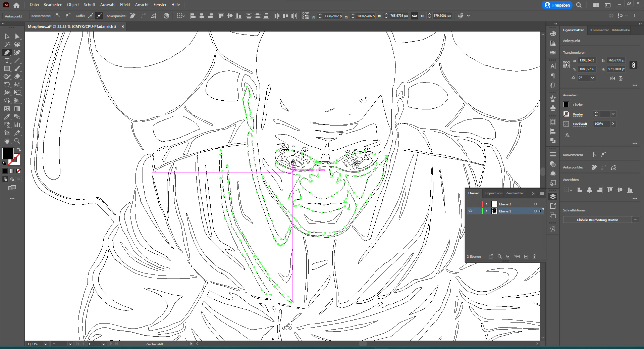Open Deckkraft opacity options link

580,124
